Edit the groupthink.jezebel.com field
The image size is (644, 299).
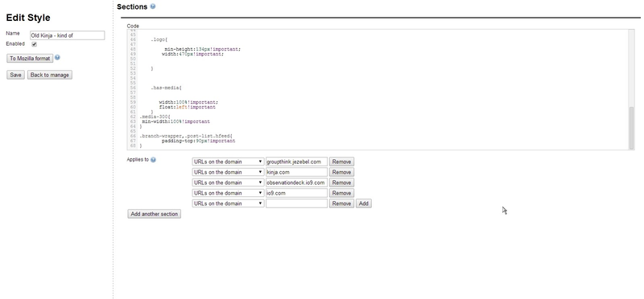(x=296, y=162)
